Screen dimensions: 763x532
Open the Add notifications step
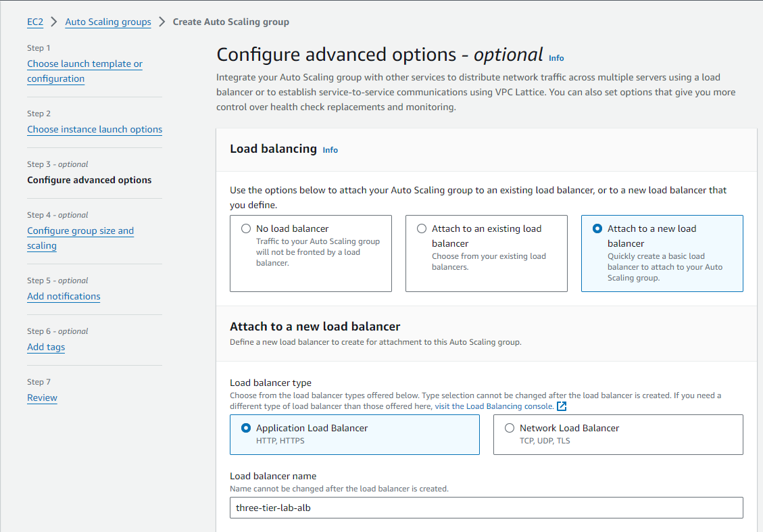64,296
